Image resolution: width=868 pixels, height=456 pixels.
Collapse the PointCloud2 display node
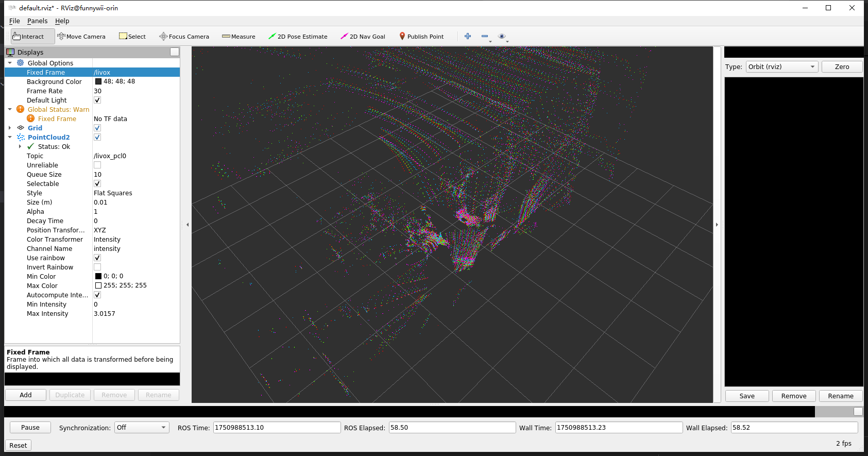pos(10,137)
